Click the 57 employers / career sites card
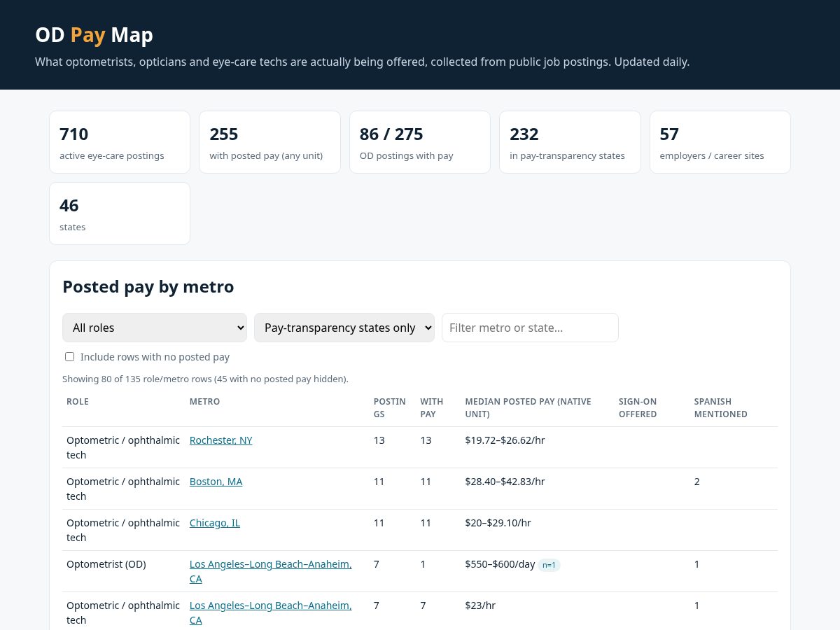This screenshot has width=840, height=630. [720, 142]
